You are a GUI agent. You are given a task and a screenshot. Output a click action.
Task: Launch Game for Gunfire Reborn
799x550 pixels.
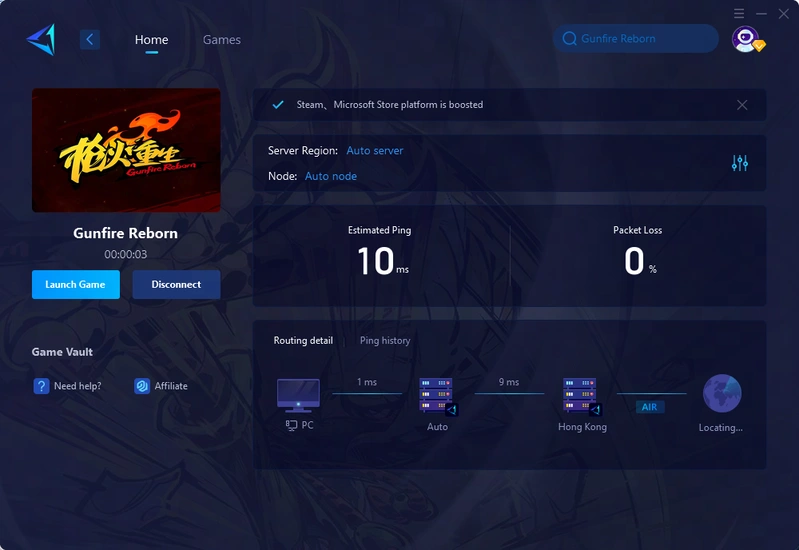(x=76, y=284)
